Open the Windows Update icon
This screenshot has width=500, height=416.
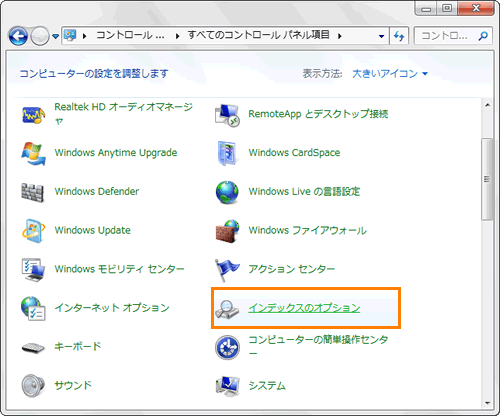pyautogui.click(x=33, y=231)
